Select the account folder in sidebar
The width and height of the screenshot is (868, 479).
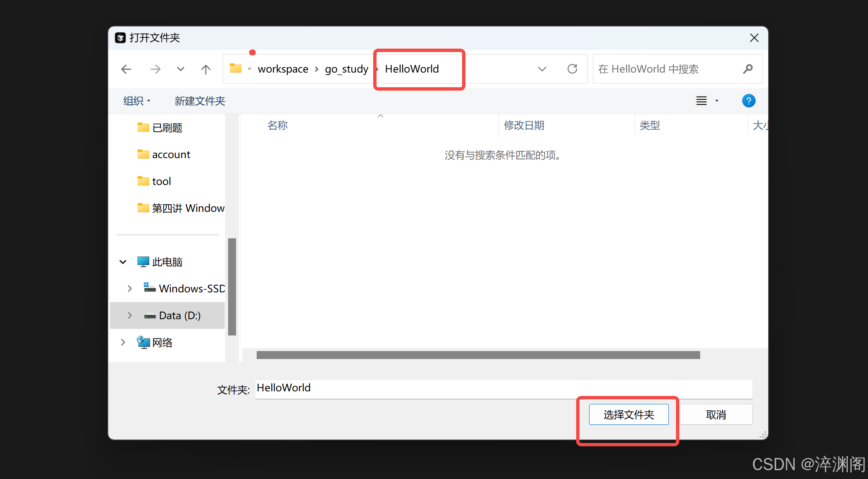pos(171,154)
